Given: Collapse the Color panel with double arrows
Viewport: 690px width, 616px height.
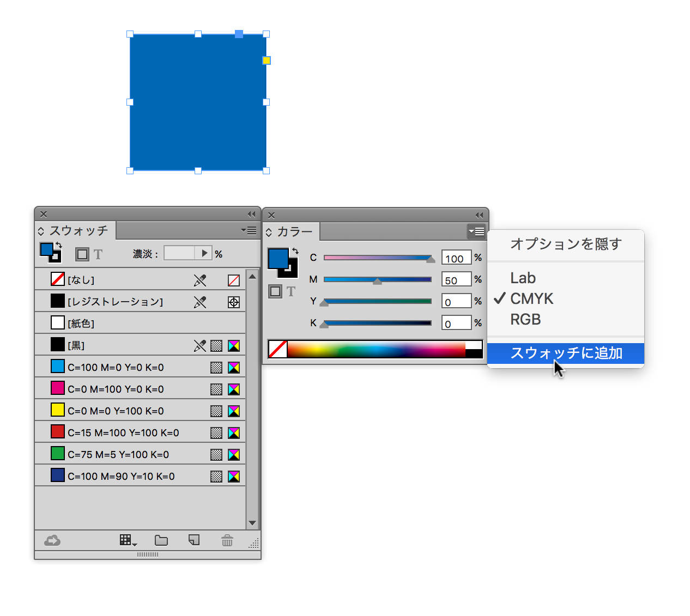Looking at the screenshot, I should point(479,215).
